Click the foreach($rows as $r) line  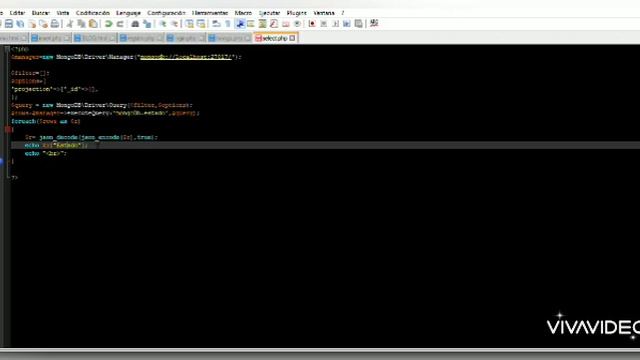coord(46,121)
